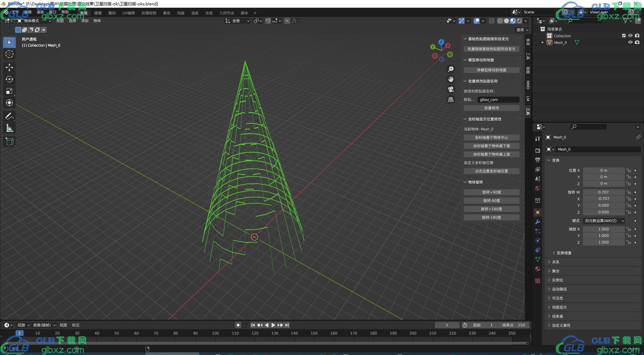
Task: Toggle lock for Location X
Action: click(629, 170)
